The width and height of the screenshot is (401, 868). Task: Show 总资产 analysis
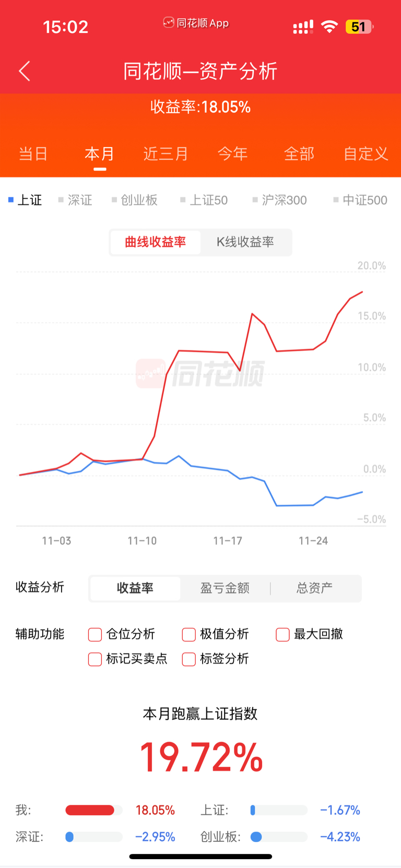[x=314, y=588]
